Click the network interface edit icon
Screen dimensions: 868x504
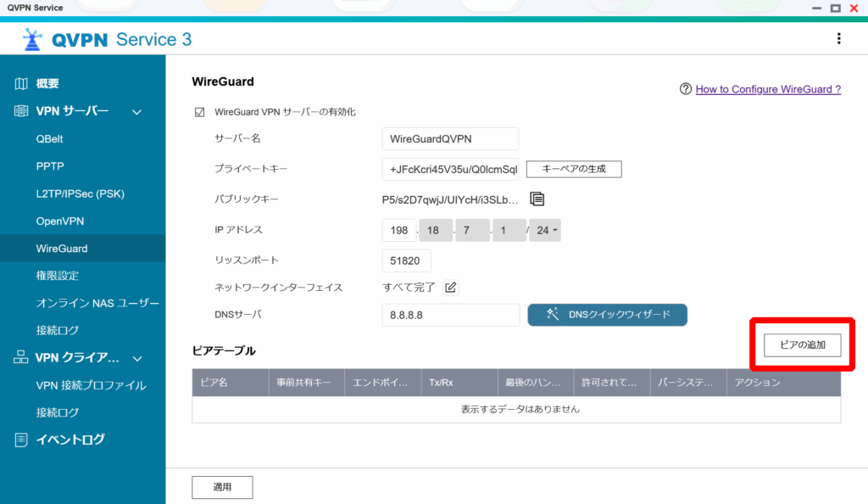coord(451,288)
